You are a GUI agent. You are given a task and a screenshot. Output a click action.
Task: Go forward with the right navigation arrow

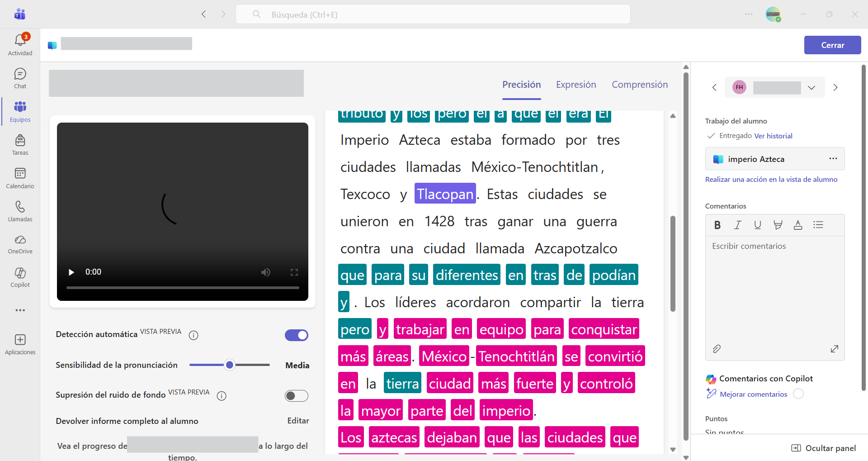coord(223,14)
